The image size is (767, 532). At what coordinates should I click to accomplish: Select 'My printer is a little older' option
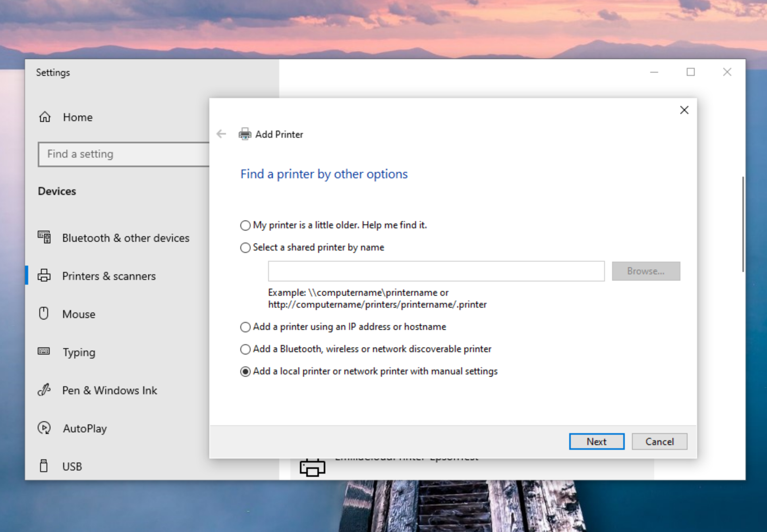(x=245, y=226)
